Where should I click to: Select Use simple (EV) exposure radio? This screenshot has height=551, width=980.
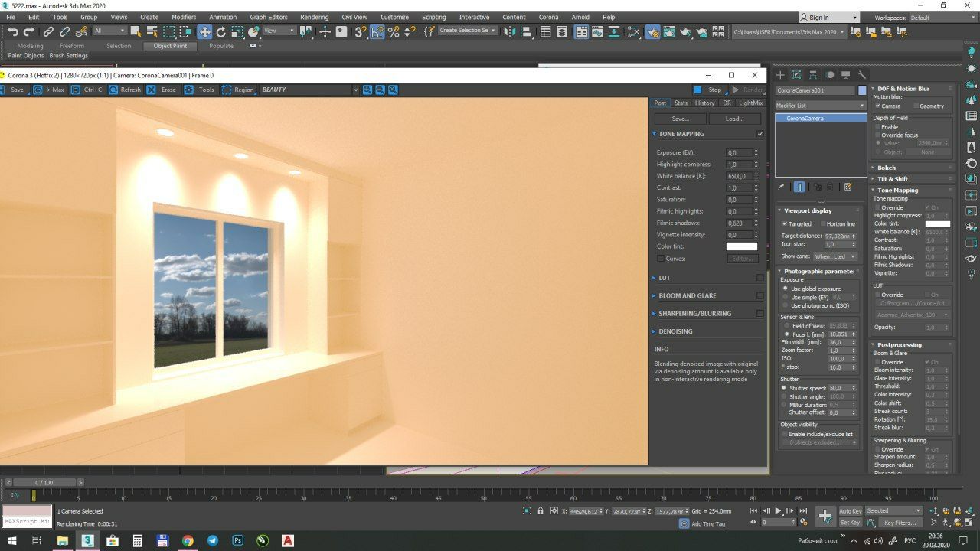tap(786, 297)
